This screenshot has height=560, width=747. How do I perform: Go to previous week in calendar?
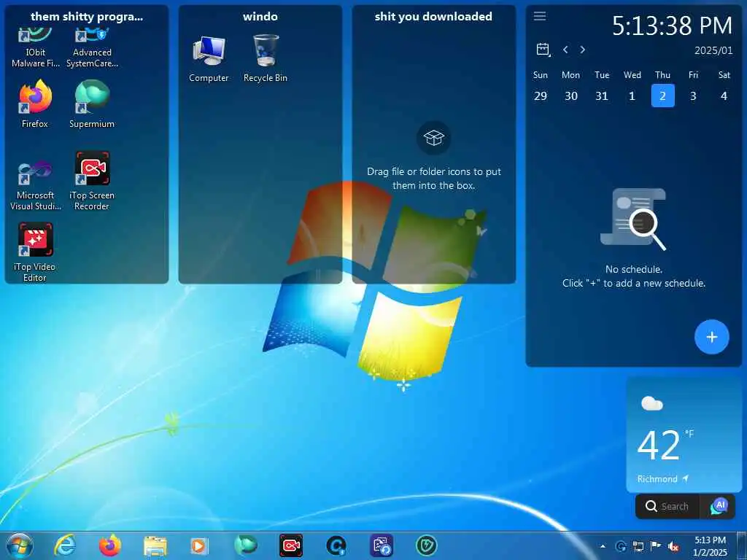point(565,50)
